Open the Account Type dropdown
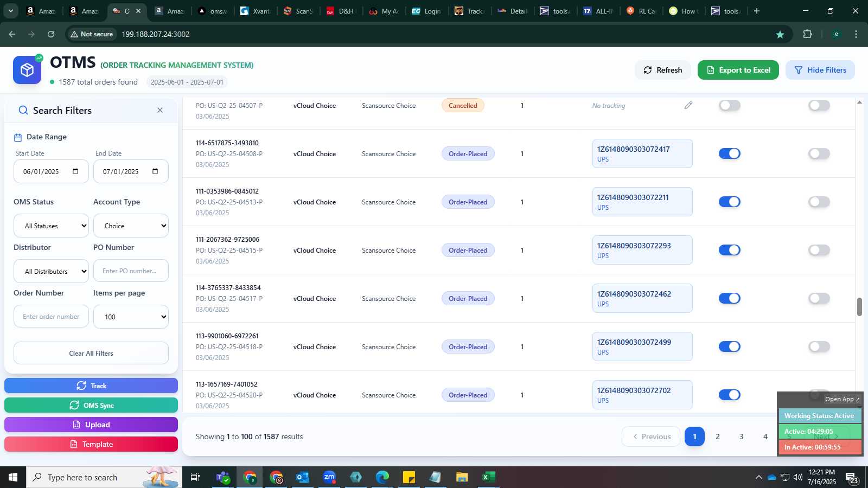Screen dimensions: 868x488 [131, 226]
